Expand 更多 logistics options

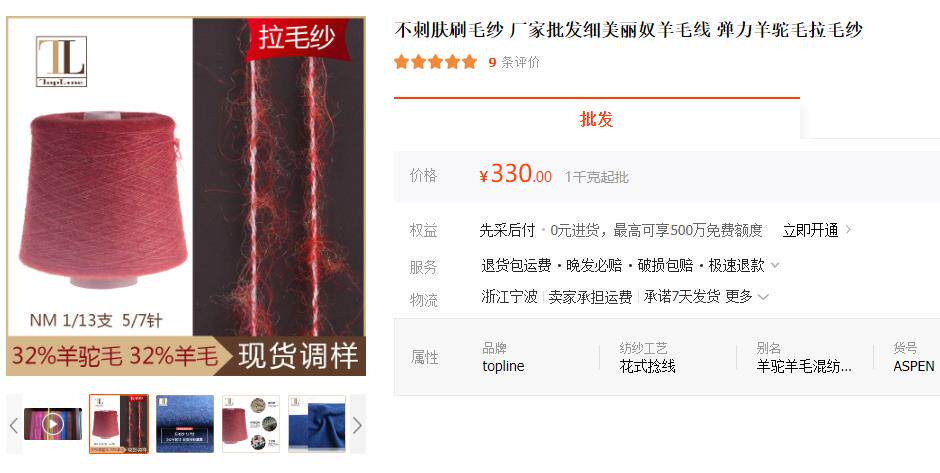tap(746, 296)
